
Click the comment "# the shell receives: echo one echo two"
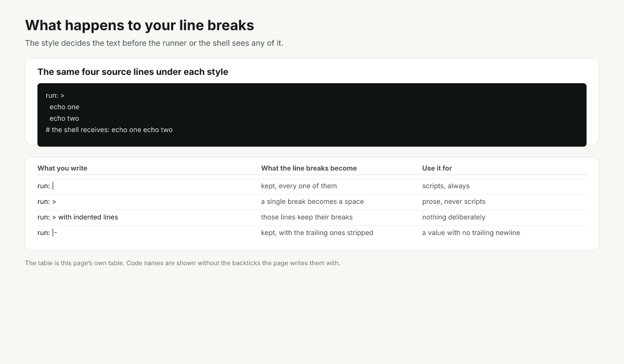point(109,130)
